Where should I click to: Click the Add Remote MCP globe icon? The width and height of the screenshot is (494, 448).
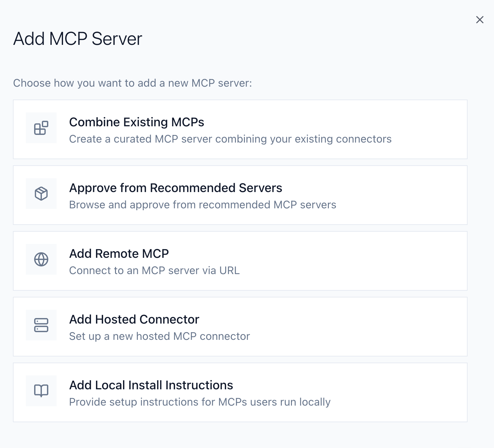click(41, 259)
